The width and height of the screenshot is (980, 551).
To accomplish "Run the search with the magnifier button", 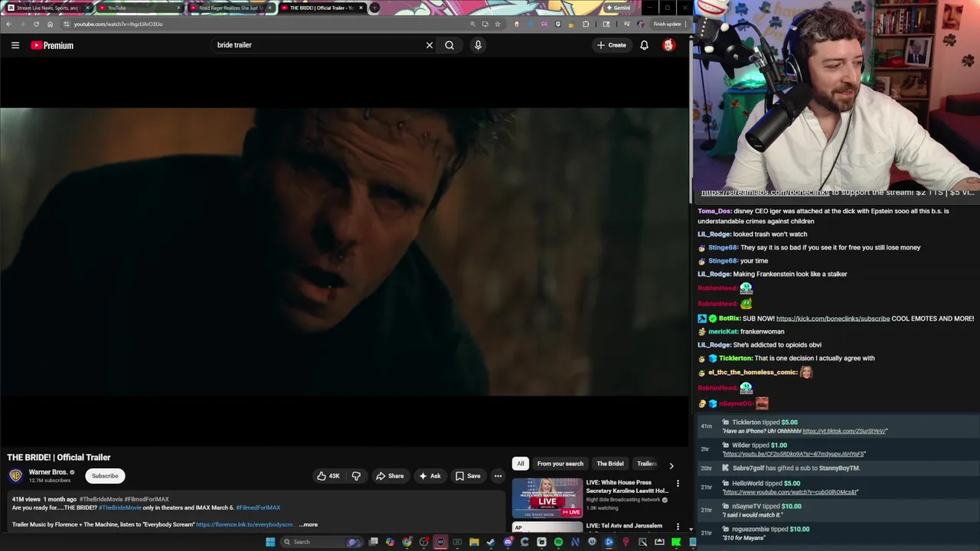I will [449, 45].
